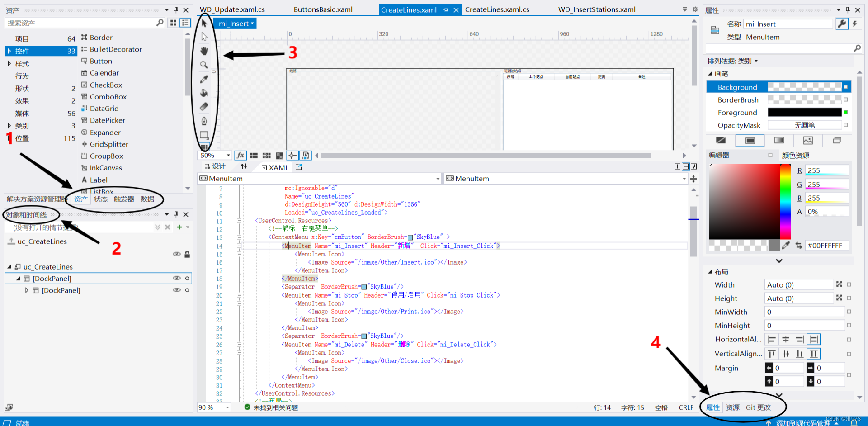The height and width of the screenshot is (426, 868).
Task: Swap design and XAML panes
Action: click(x=244, y=166)
